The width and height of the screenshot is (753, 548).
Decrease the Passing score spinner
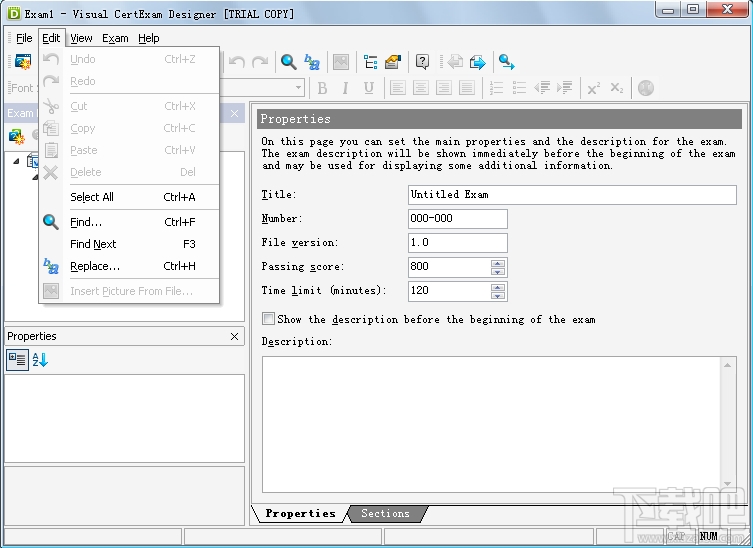498,271
